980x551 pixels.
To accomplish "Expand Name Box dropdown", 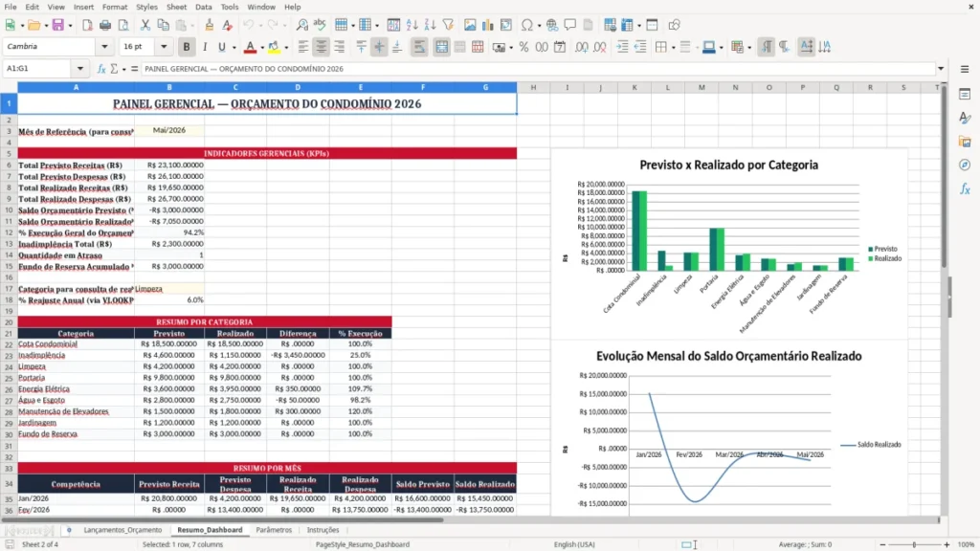I will [80, 69].
